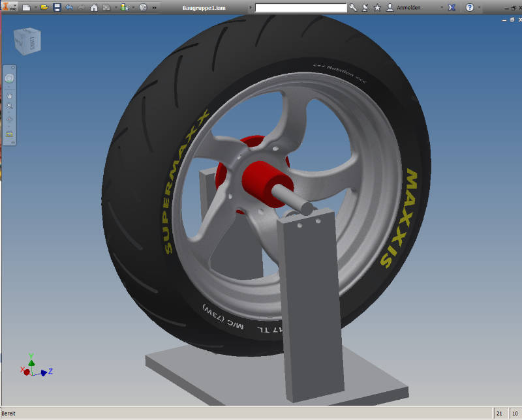This screenshot has width=522, height=420.
Task: Expand the Help dropdown arrow
Action: pos(479,7)
